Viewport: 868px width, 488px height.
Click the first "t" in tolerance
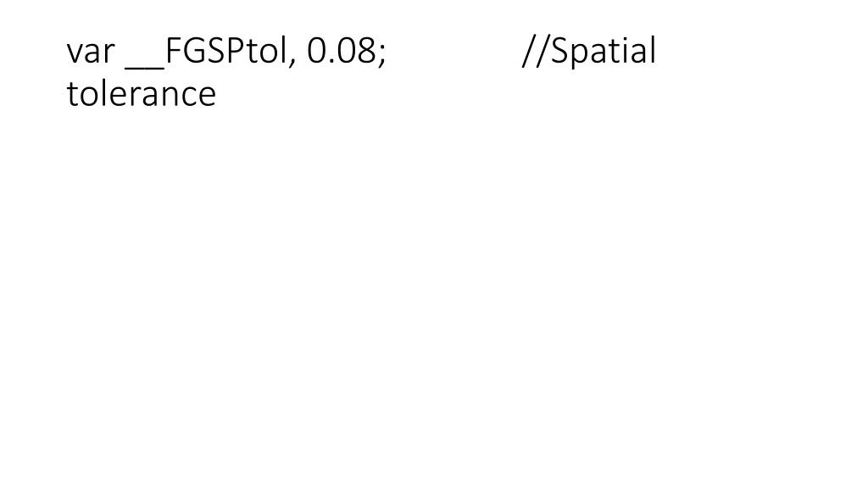[x=71, y=95]
